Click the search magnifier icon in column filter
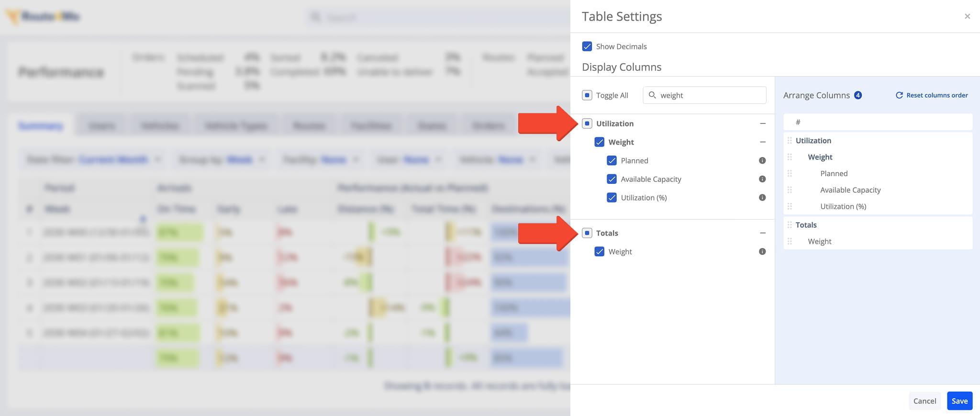This screenshot has height=416, width=980. pos(652,95)
